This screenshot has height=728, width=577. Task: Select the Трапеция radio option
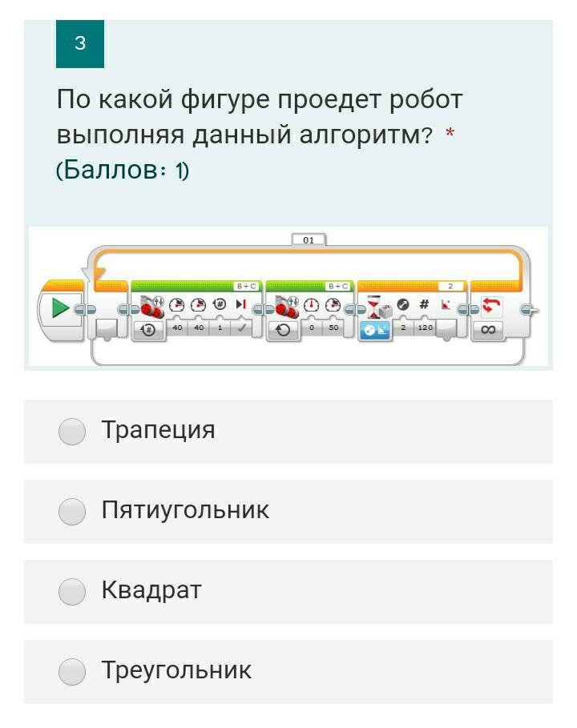pyautogui.click(x=72, y=431)
